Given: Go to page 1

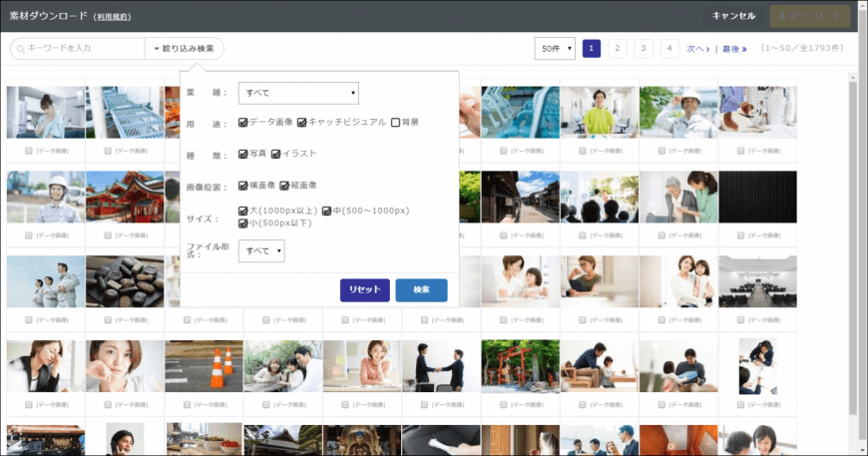Looking at the screenshot, I should tap(592, 49).
